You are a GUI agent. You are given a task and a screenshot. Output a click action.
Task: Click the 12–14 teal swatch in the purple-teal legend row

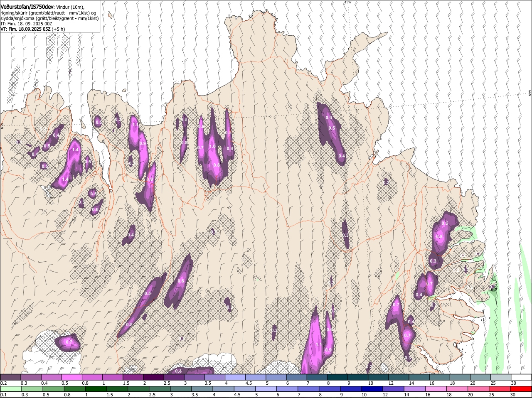click(399, 377)
